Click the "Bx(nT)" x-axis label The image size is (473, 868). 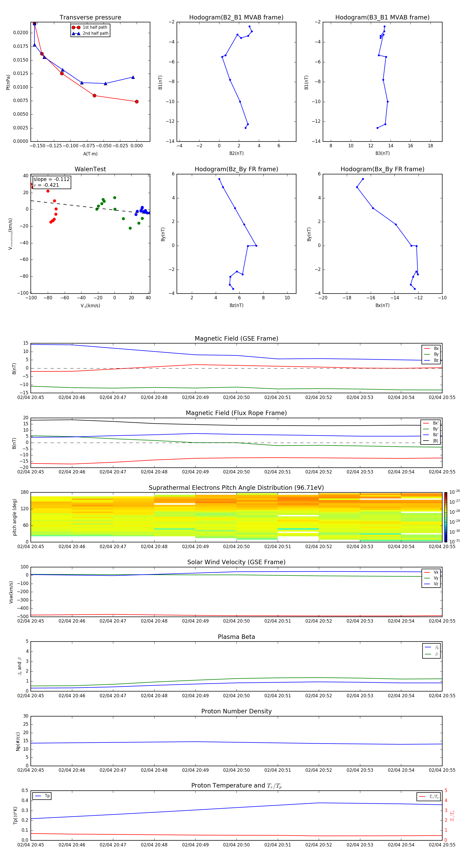(x=382, y=305)
